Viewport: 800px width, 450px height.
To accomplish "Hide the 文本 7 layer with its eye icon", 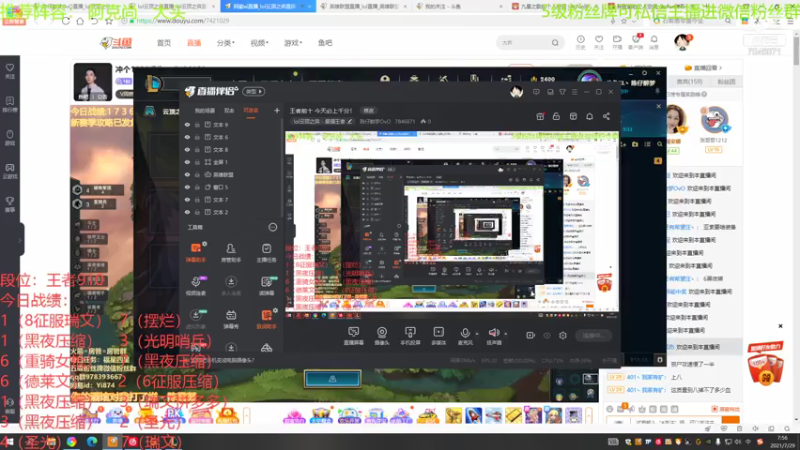I will tap(187, 199).
